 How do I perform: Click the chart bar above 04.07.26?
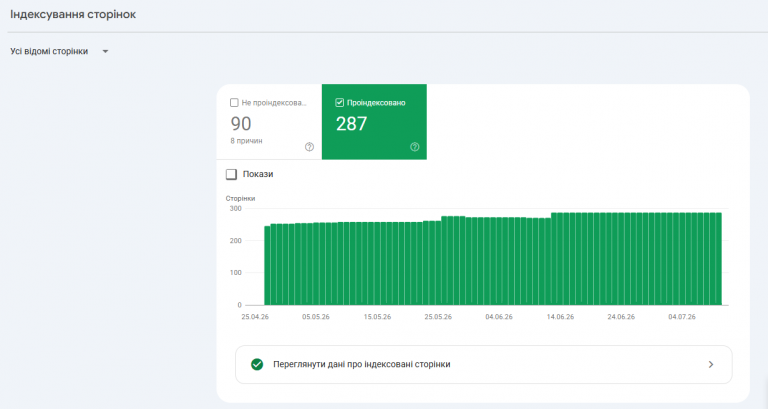pos(682,259)
